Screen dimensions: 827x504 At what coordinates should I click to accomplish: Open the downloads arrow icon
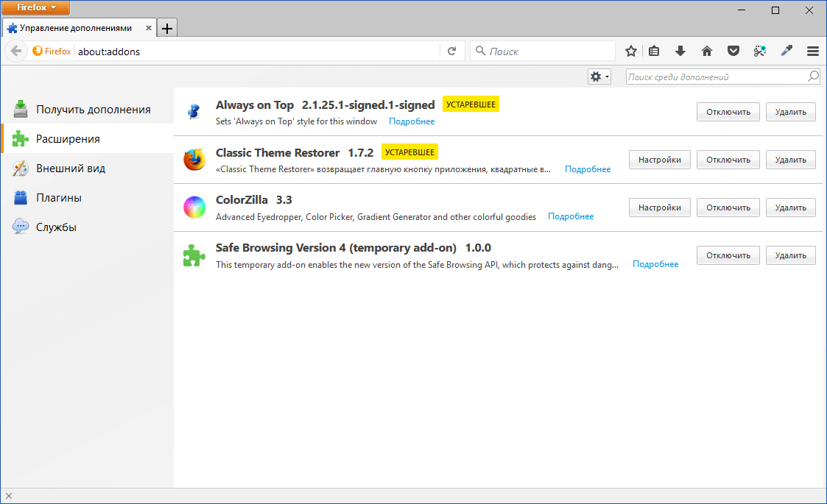tap(680, 52)
